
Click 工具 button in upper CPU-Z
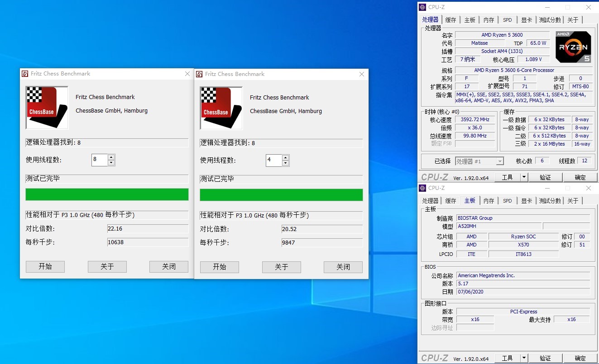[508, 177]
